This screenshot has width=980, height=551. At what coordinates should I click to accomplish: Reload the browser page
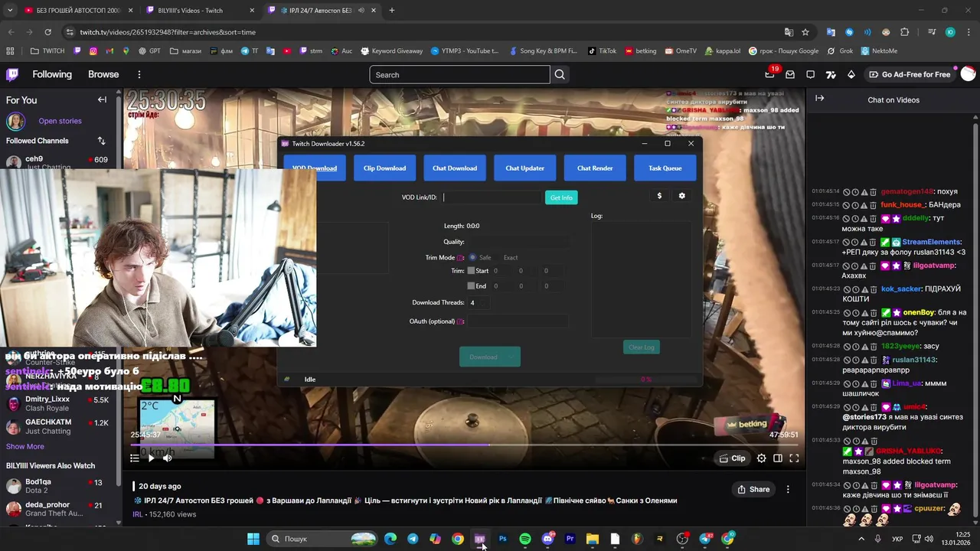coord(47,32)
